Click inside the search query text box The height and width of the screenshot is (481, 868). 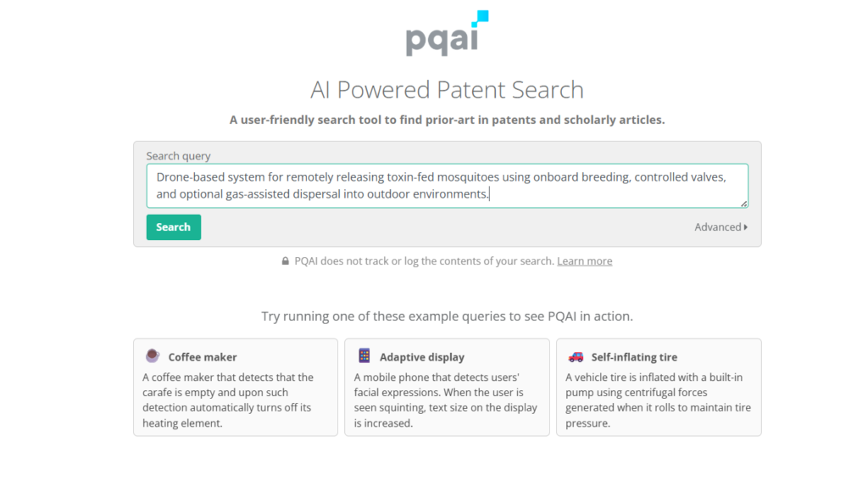click(x=448, y=186)
